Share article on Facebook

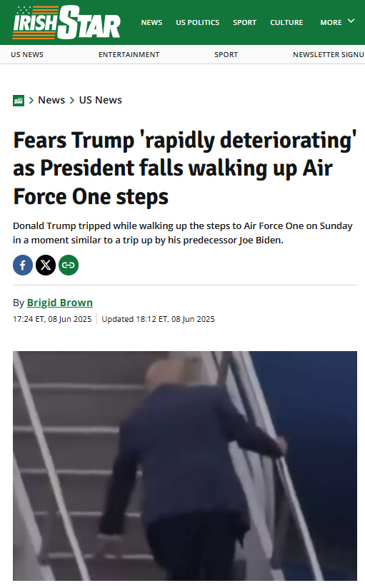tap(23, 265)
